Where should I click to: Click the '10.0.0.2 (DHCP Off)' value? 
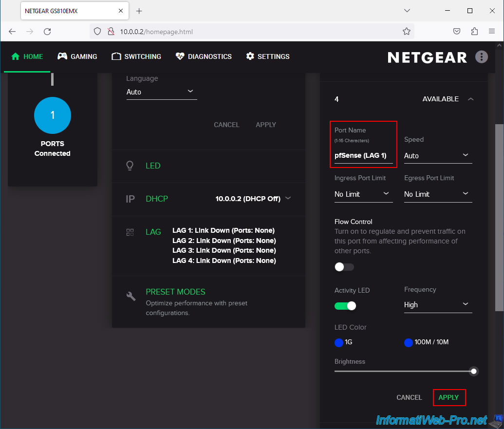(248, 199)
